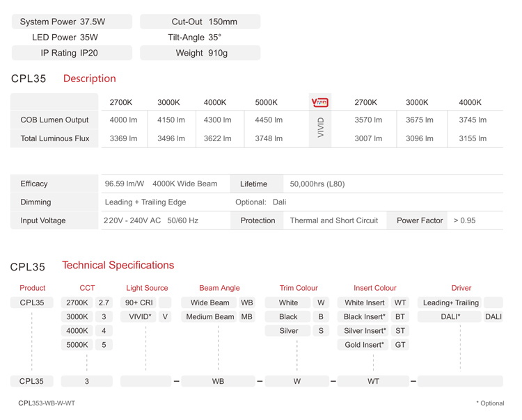
Task: Select the CPL353-WB-W-WT example code
Action: pos(47,403)
